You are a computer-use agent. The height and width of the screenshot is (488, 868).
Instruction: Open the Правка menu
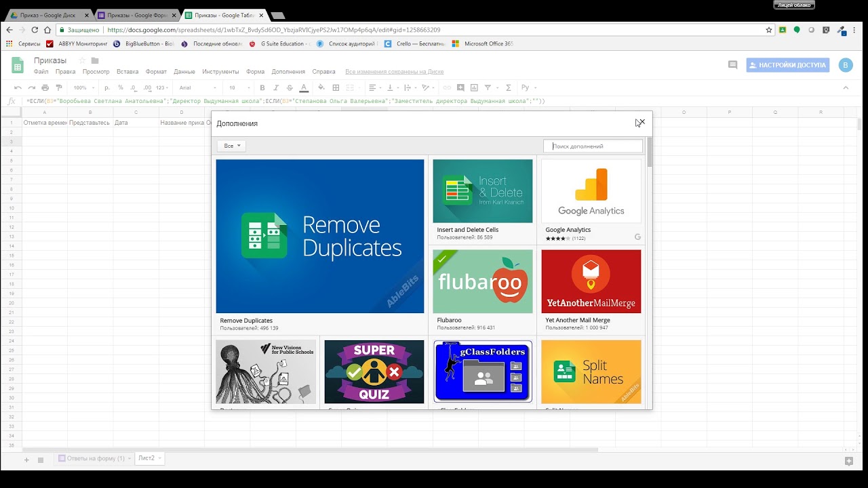(x=65, y=71)
